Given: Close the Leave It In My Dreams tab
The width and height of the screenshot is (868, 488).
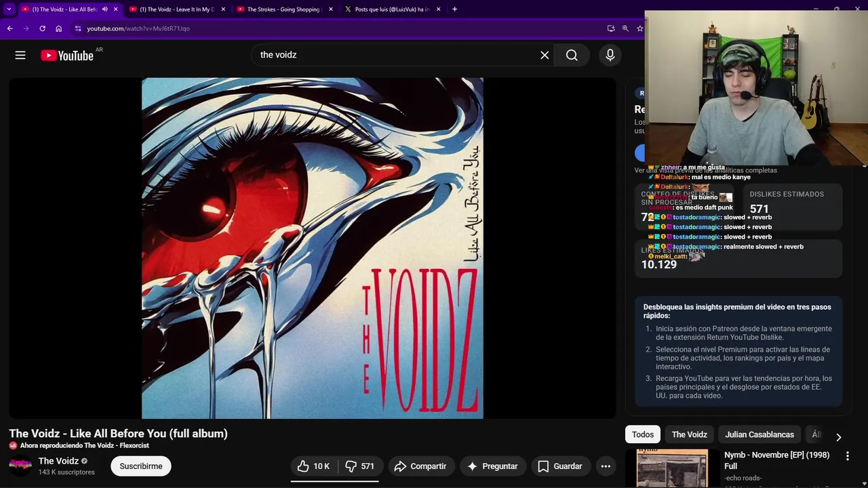Looking at the screenshot, I should [x=223, y=9].
